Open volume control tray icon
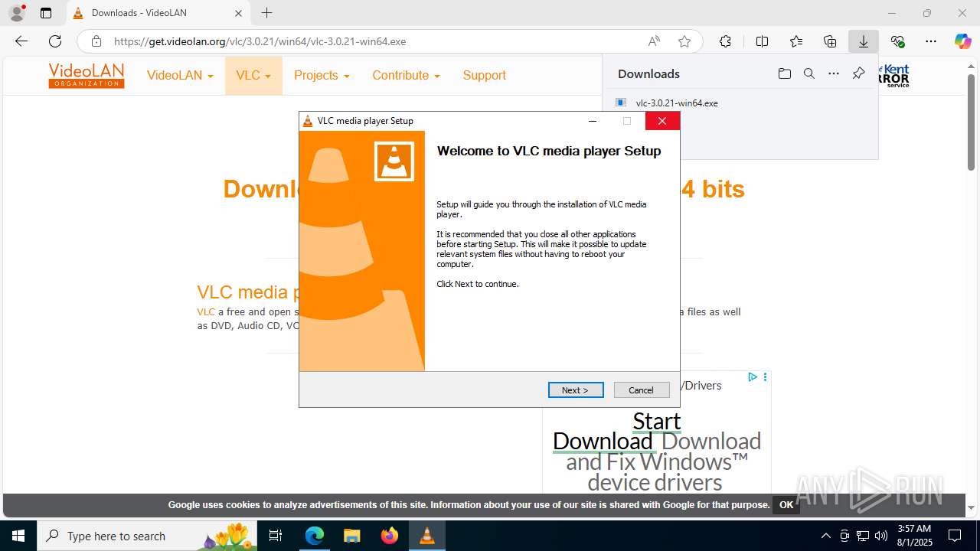The image size is (980, 551). pyautogui.click(x=881, y=536)
